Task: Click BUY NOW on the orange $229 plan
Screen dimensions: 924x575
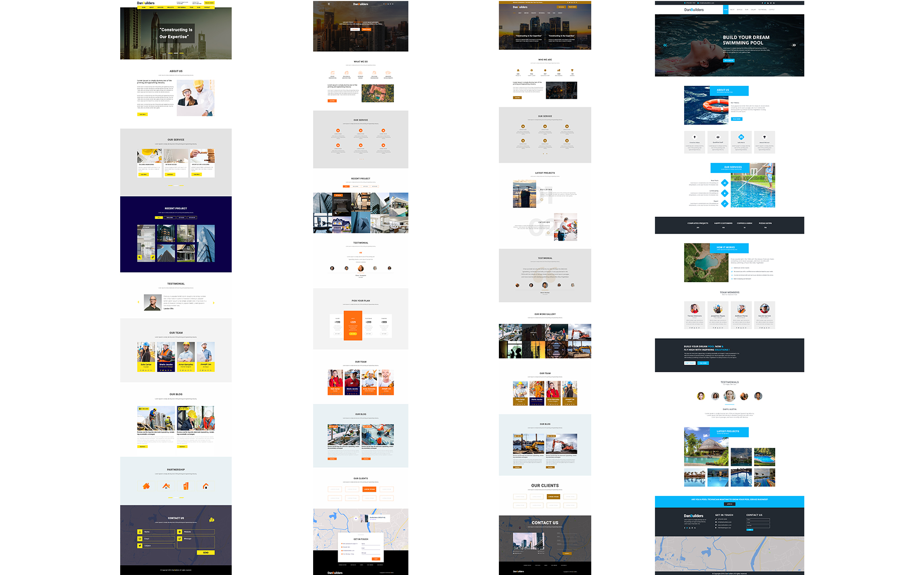Action: (x=353, y=334)
